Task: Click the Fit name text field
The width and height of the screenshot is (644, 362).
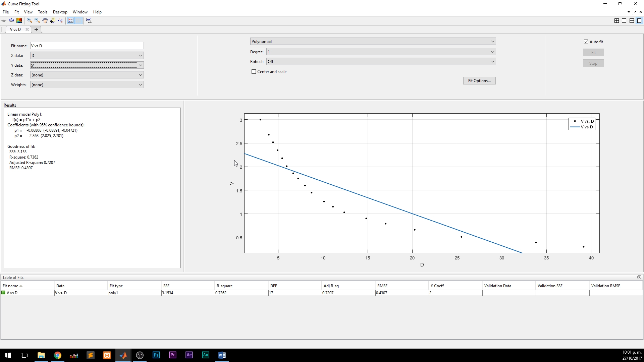Action: pyautogui.click(x=87, y=46)
